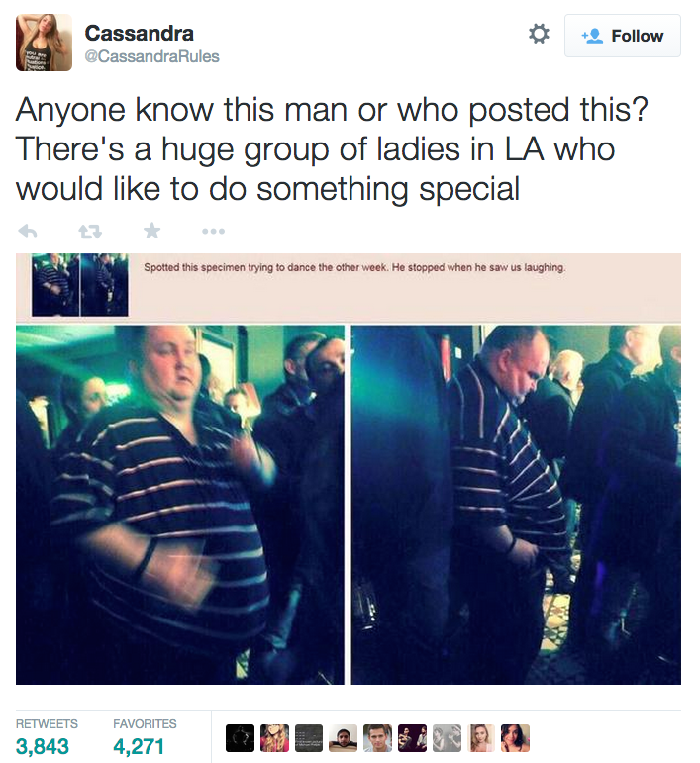Follow Cassandra using the Follow button
Image resolution: width=700 pixels, height=763 pixels.
pos(623,36)
